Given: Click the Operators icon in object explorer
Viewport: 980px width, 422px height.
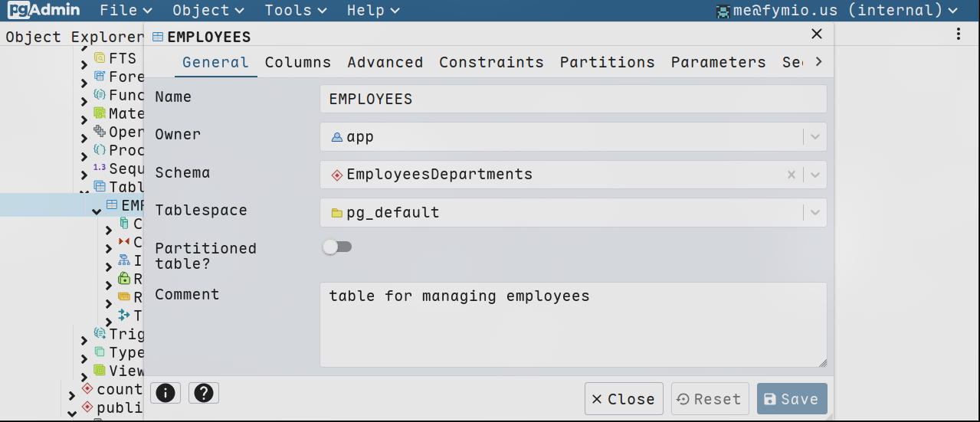Looking at the screenshot, I should (100, 132).
